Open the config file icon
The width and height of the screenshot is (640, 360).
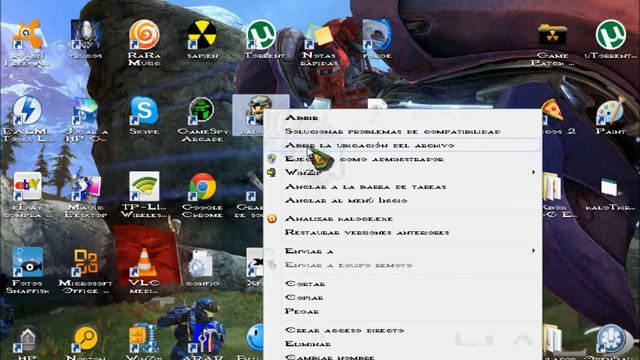pos(201,264)
